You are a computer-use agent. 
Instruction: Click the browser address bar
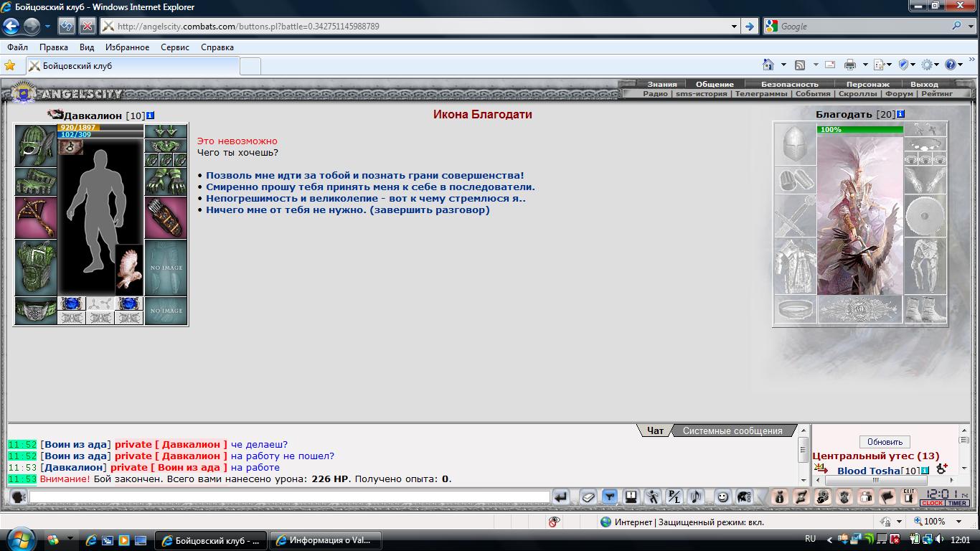point(420,27)
